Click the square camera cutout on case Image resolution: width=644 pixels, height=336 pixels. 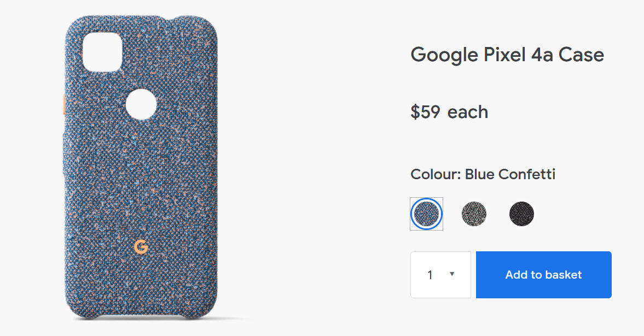pos(103,52)
